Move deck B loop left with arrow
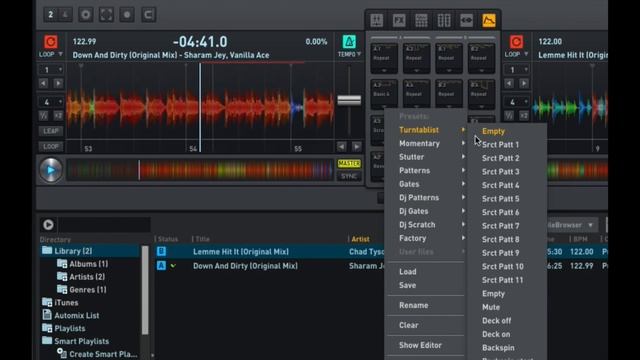 (x=509, y=83)
